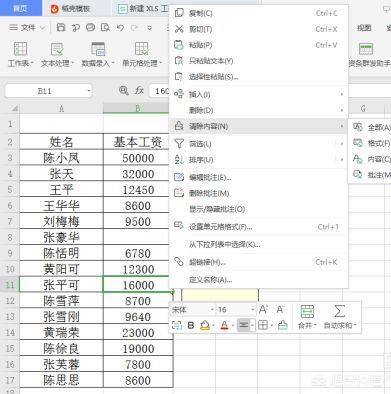Viewport: 391px width, 394px height.
Task: Choose 删除(D) in the context menu
Action: coord(259,110)
